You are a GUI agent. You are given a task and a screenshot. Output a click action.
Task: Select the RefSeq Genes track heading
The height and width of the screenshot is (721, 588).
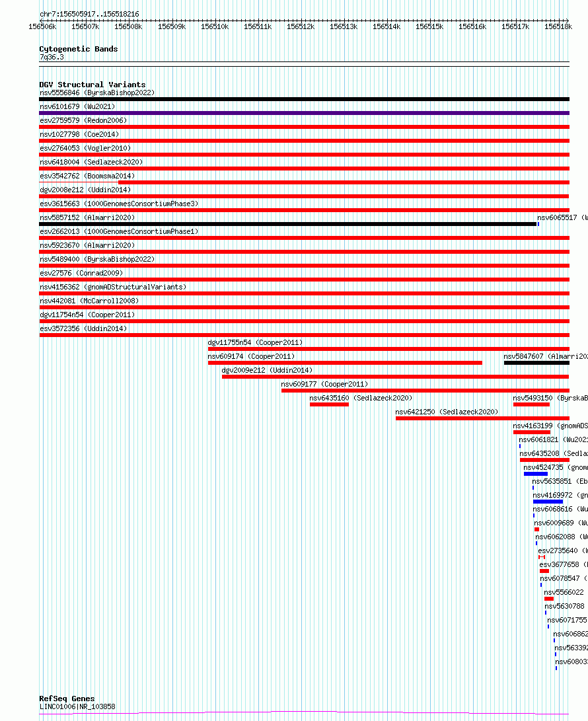tap(67, 699)
